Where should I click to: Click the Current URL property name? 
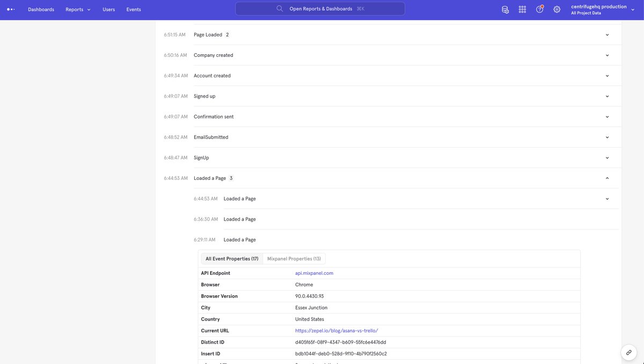click(x=215, y=331)
